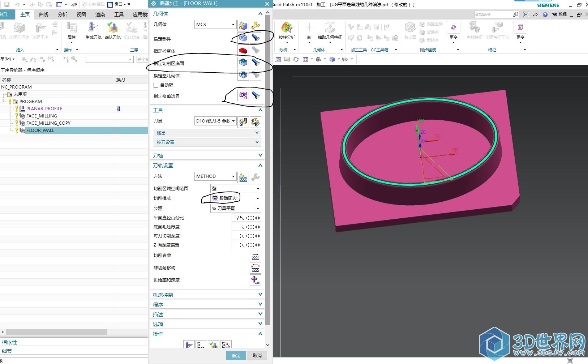
Task: Switch to the 分析 ribbon tab
Action: 63,14
